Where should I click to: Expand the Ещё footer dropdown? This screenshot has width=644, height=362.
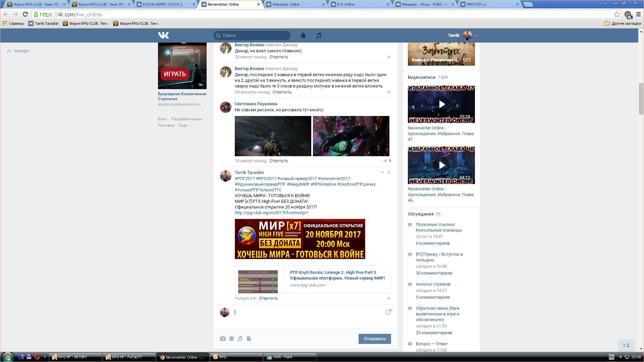click(x=185, y=125)
